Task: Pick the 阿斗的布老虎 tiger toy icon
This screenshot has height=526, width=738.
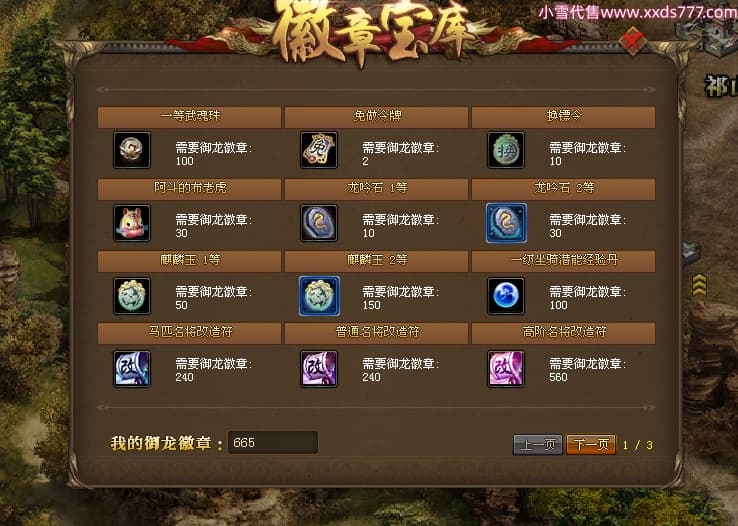Action: (132, 223)
